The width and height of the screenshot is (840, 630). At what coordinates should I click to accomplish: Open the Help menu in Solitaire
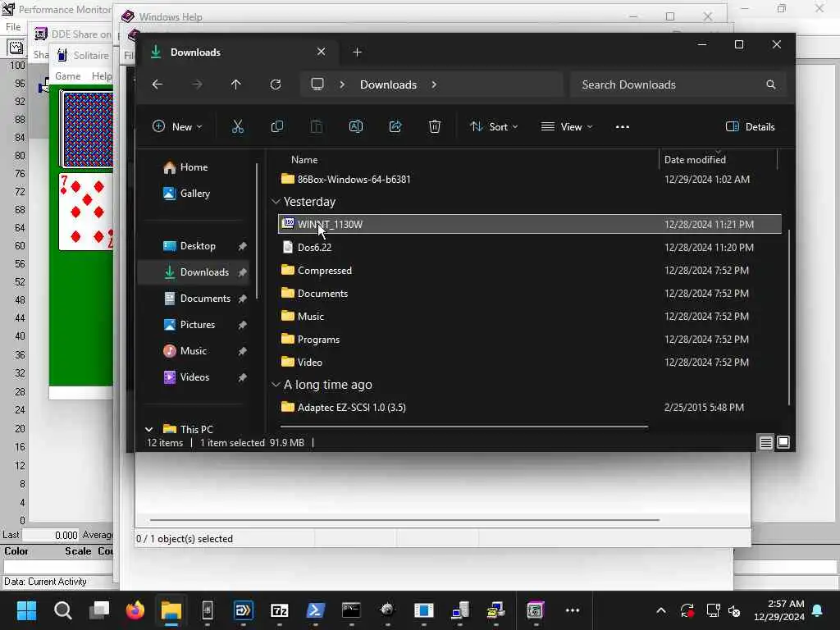tap(102, 76)
